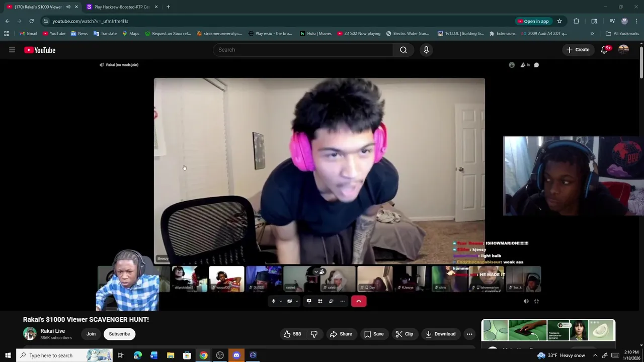The image size is (644, 362).
Task: Collapse the participants strip chevron
Action: [316, 272]
